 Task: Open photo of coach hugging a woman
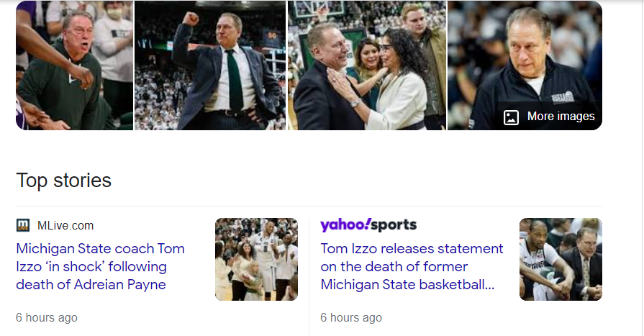(366, 65)
